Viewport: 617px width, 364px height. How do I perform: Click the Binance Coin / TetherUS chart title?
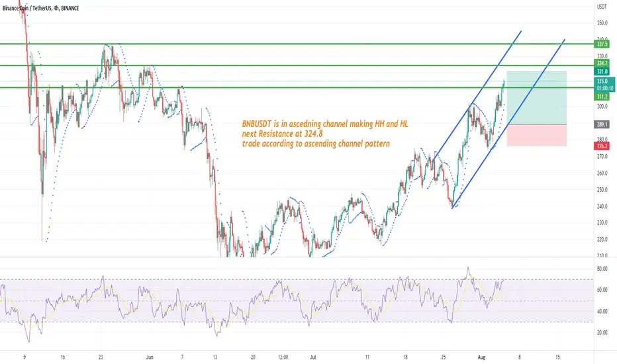[x=40, y=8]
